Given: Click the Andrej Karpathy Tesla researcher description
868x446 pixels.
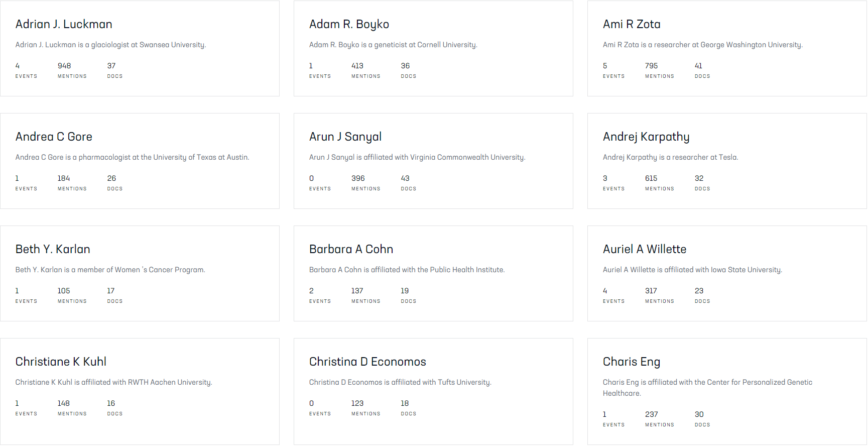Looking at the screenshot, I should (x=670, y=157).
